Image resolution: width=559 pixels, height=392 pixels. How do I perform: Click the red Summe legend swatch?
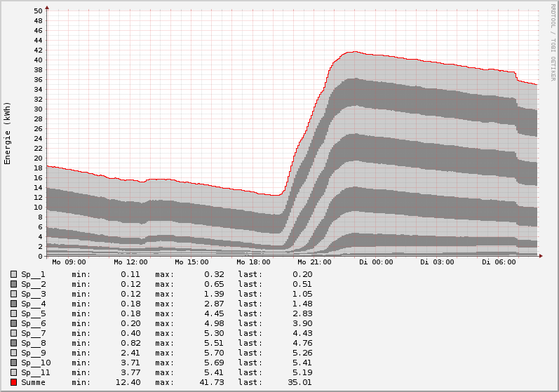click(13, 382)
